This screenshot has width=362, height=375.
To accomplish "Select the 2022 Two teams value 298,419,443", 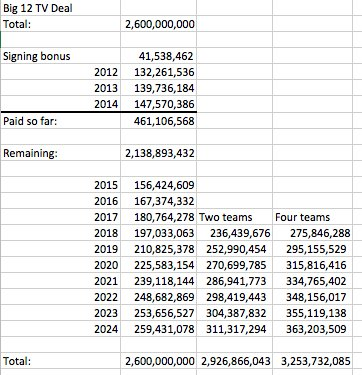I will pyautogui.click(x=234, y=297).
